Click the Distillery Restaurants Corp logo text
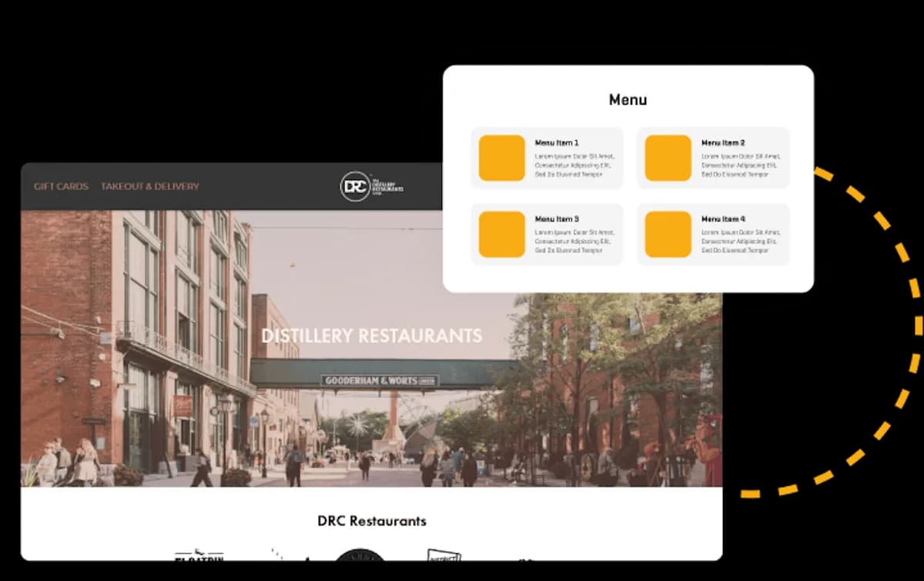 click(387, 185)
